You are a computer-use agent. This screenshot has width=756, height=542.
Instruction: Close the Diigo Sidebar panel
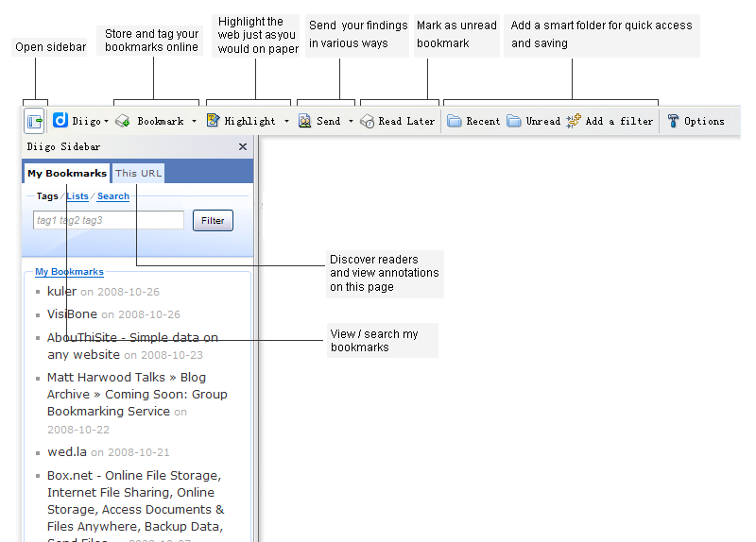click(x=243, y=147)
